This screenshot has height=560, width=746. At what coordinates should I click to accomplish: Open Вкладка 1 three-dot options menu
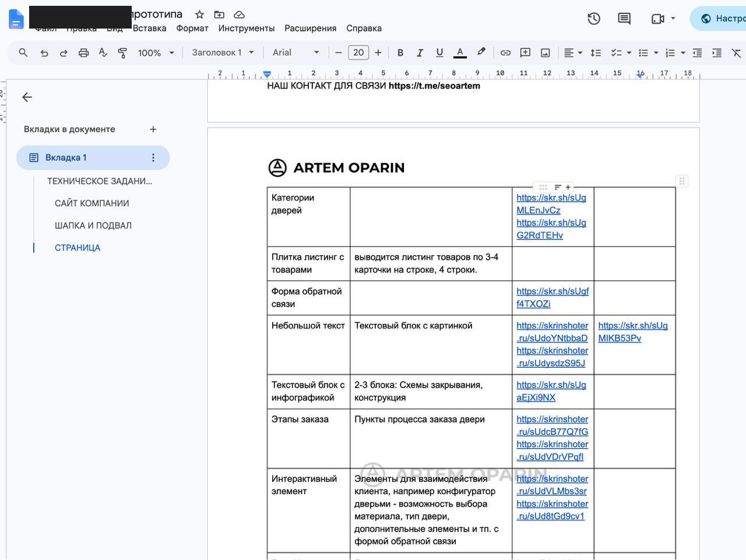pyautogui.click(x=153, y=157)
